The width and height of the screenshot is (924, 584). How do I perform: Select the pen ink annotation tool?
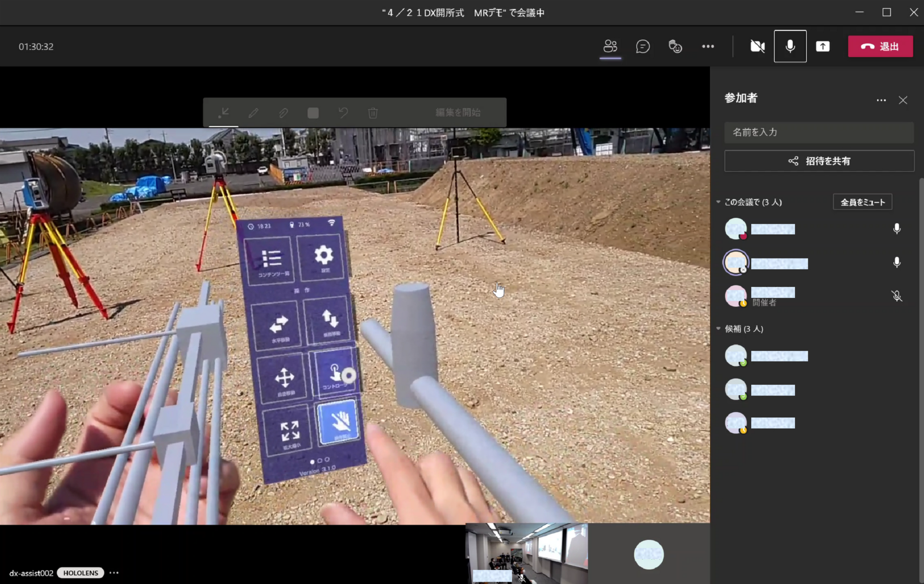coord(253,113)
